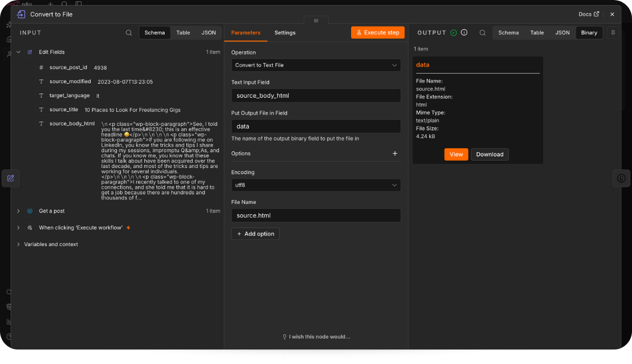This screenshot has width=632, height=364.
Task: Switch to the Settings tab
Action: pyautogui.click(x=285, y=33)
